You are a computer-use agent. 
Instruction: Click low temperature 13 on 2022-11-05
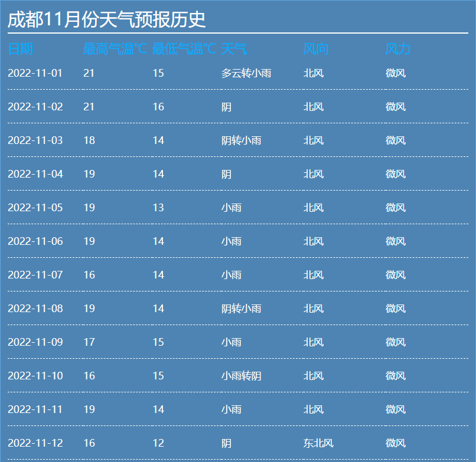158,208
